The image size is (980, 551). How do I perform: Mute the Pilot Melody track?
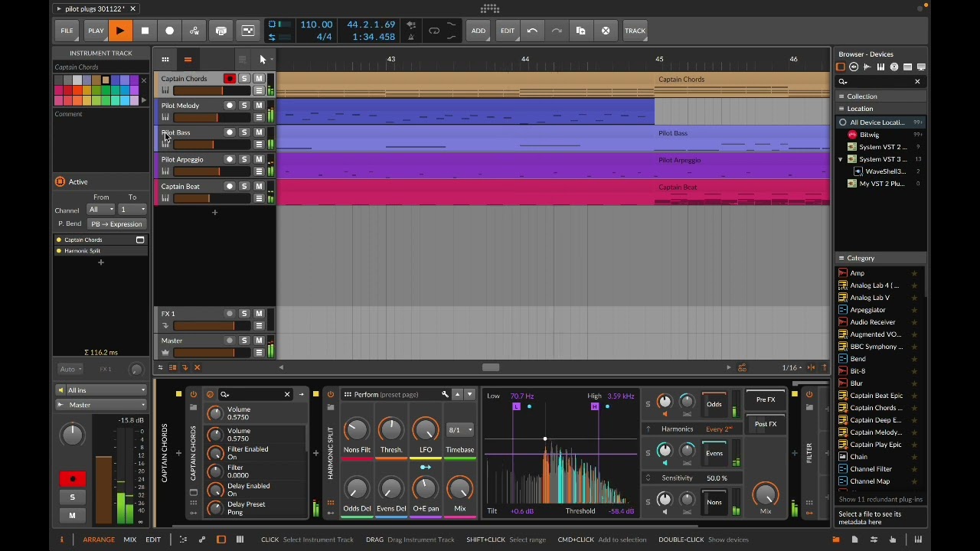tap(259, 106)
